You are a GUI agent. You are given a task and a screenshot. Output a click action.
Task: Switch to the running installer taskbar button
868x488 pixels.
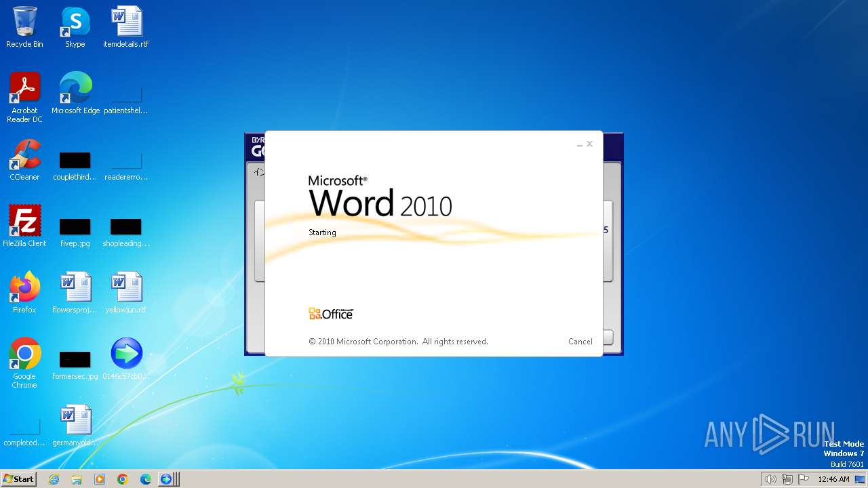(167, 479)
